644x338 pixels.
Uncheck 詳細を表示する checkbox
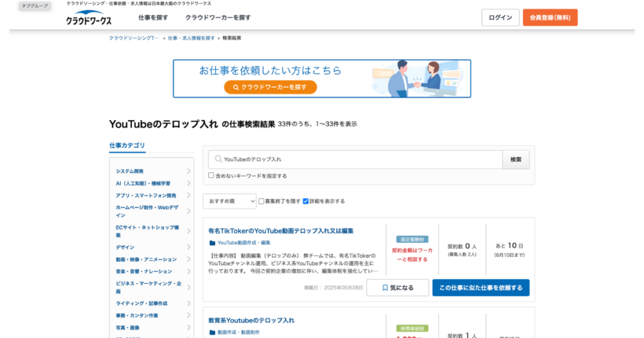pos(306,201)
